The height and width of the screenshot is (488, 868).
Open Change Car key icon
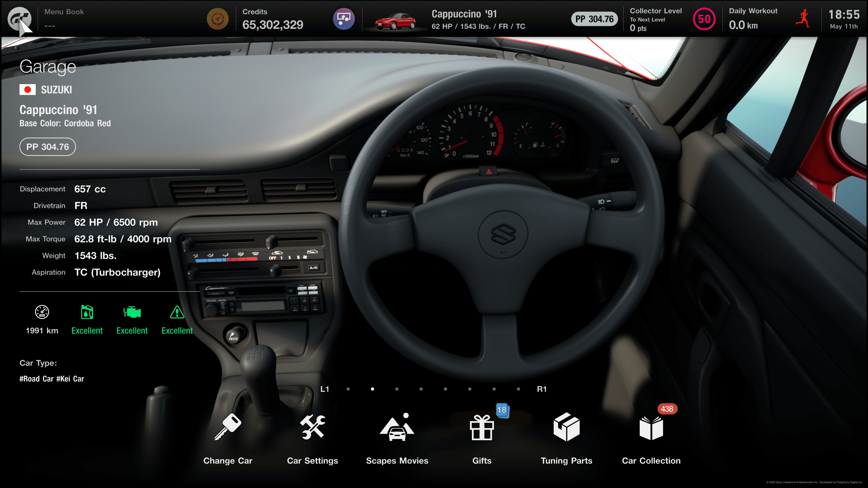tap(228, 426)
